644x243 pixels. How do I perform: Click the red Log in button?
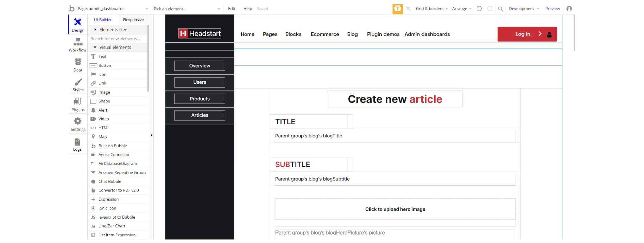[x=527, y=34]
